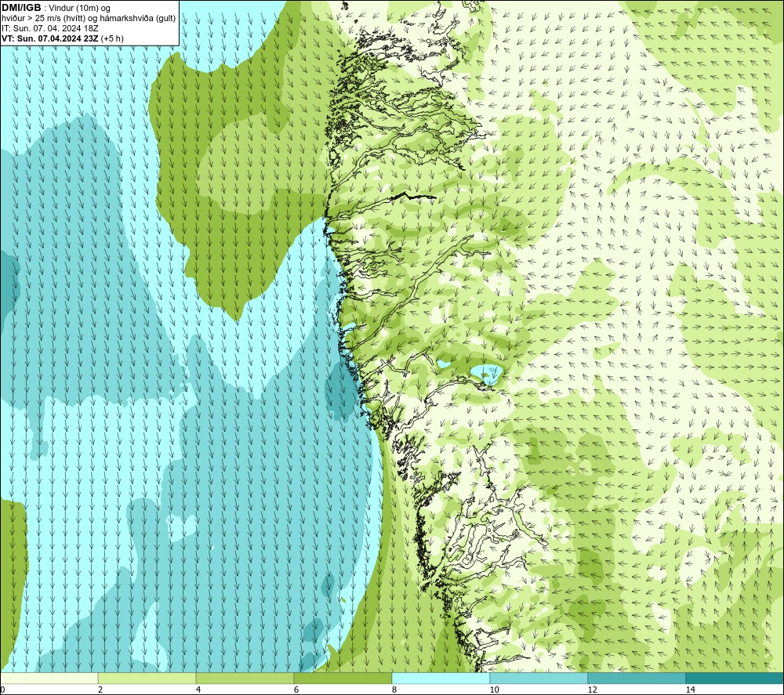784x695 pixels.
Task: Click the smaller cyan lake left of the large one
Action: [x=443, y=364]
